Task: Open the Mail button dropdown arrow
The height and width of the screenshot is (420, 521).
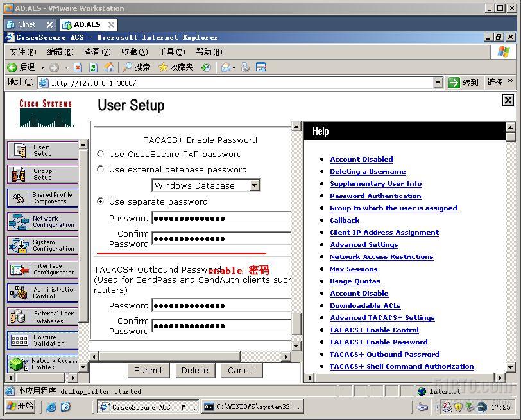Action: (234, 68)
